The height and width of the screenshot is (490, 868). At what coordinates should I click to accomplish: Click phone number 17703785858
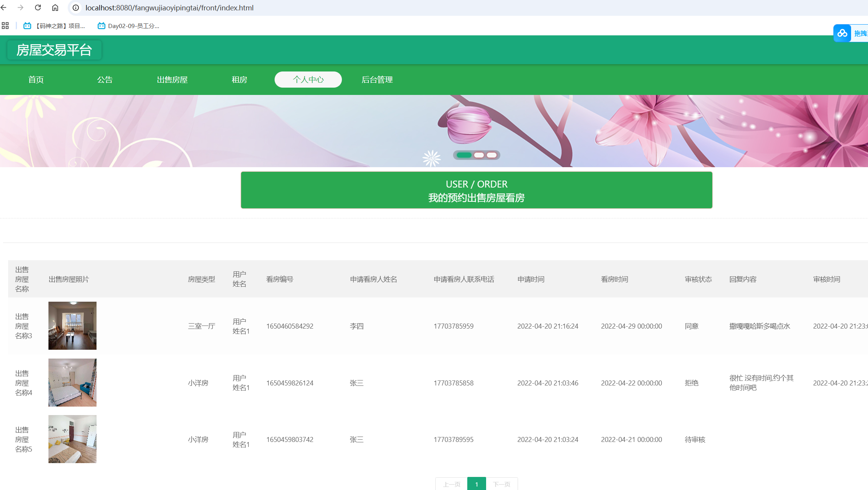point(453,383)
